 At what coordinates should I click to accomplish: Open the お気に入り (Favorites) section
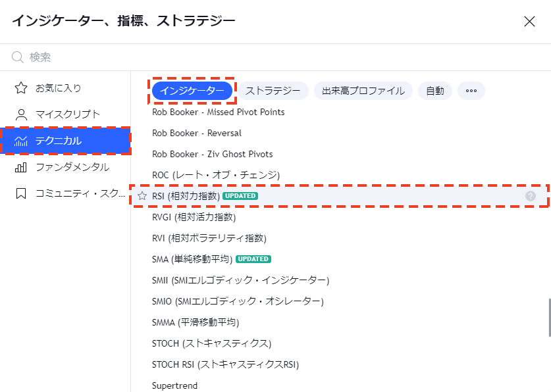click(50, 87)
